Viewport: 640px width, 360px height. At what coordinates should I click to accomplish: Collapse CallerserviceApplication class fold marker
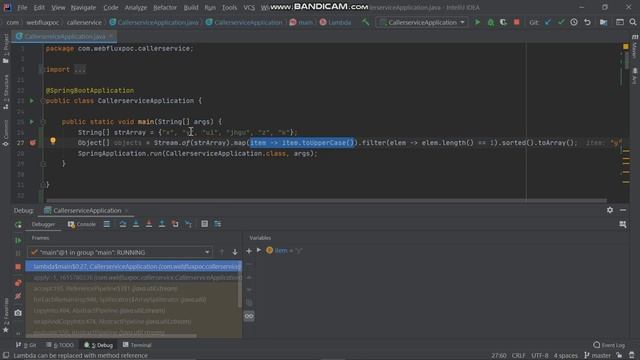(43, 101)
